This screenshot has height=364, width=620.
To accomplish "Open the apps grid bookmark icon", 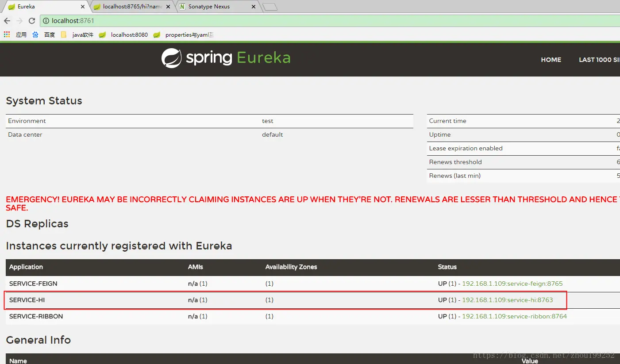I will click(7, 34).
